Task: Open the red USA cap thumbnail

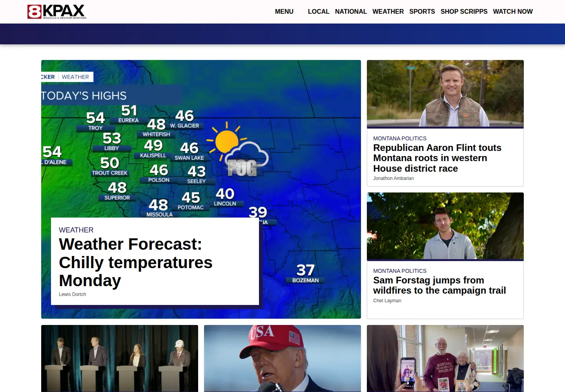Action: point(282,358)
